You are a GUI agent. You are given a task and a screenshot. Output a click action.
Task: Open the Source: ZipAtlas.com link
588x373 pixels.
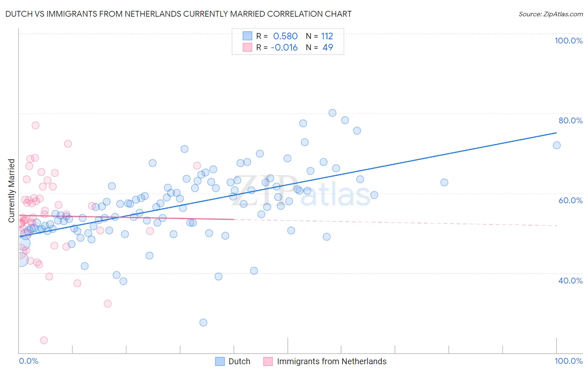coord(551,14)
